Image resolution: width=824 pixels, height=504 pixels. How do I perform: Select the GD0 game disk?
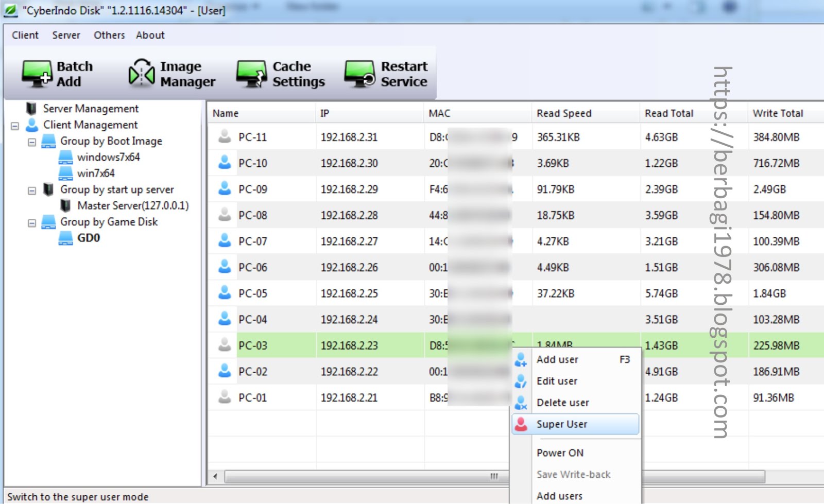pos(89,238)
